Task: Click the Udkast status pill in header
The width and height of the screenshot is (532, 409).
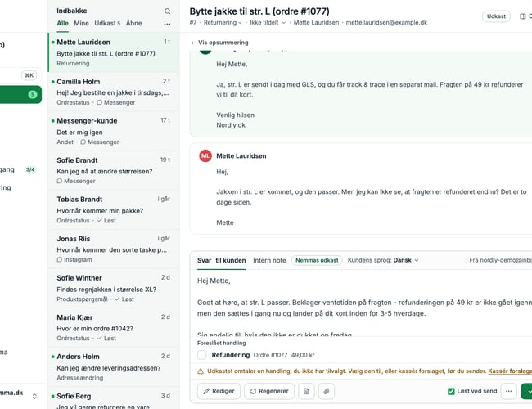Action: tap(496, 16)
